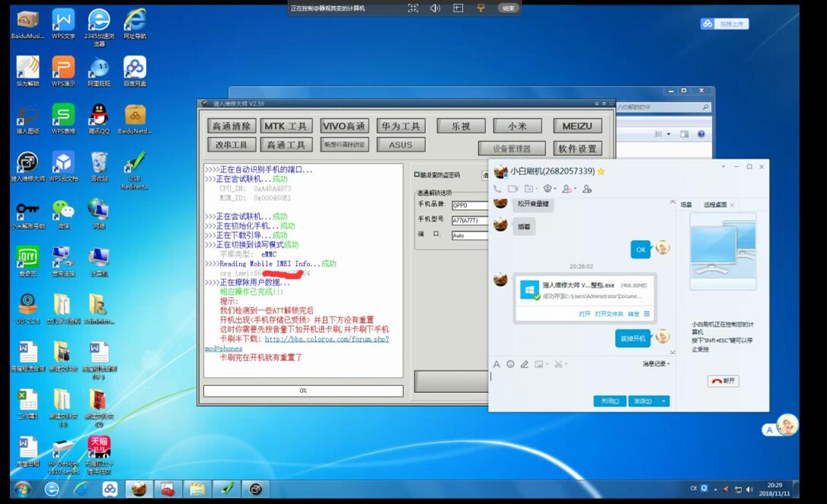The width and height of the screenshot is (827, 504).
Task: Click the blue 发送 send button in QQ chat
Action: click(643, 401)
